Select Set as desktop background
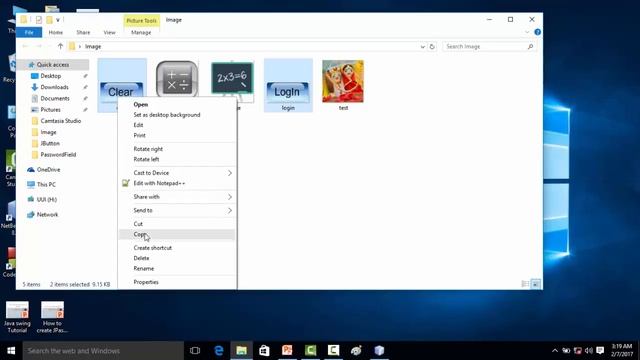The height and width of the screenshot is (360, 640). click(177, 115)
